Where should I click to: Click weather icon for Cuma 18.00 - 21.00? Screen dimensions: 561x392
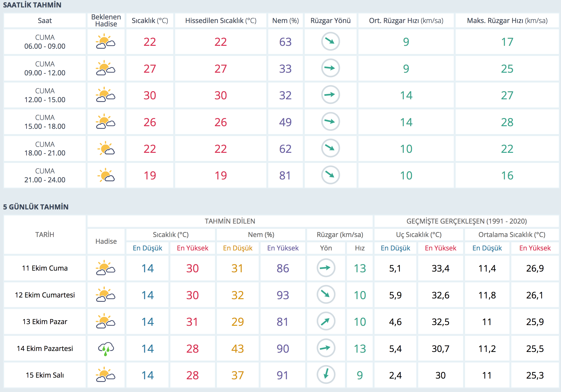click(x=106, y=148)
